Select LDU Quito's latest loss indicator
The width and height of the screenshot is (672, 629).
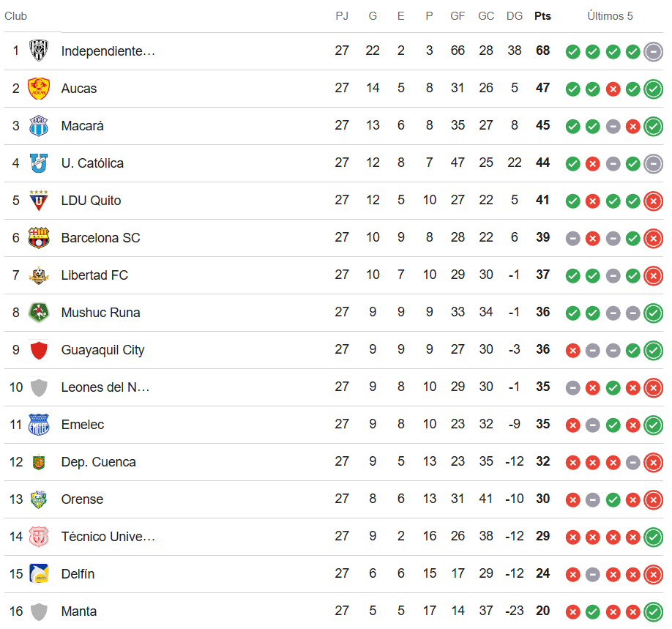[653, 201]
